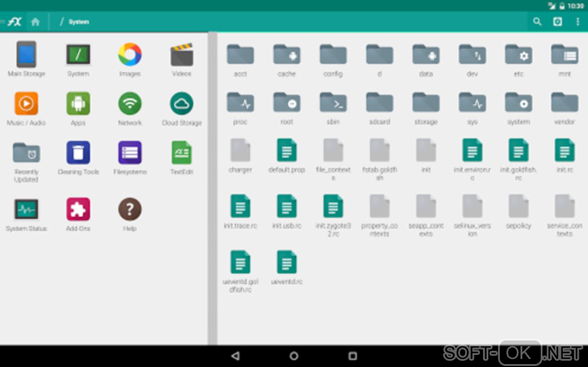588x367 pixels.
Task: Open the sdcard folder
Action: (x=379, y=103)
